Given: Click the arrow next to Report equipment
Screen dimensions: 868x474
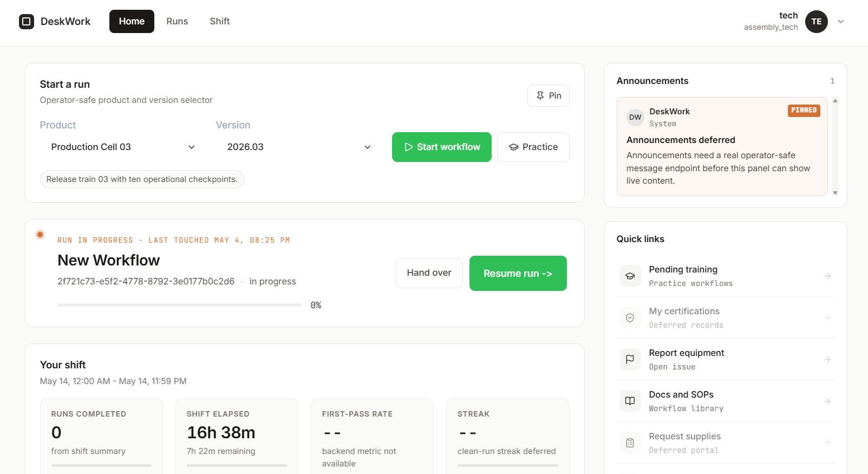Looking at the screenshot, I should pyautogui.click(x=827, y=360).
